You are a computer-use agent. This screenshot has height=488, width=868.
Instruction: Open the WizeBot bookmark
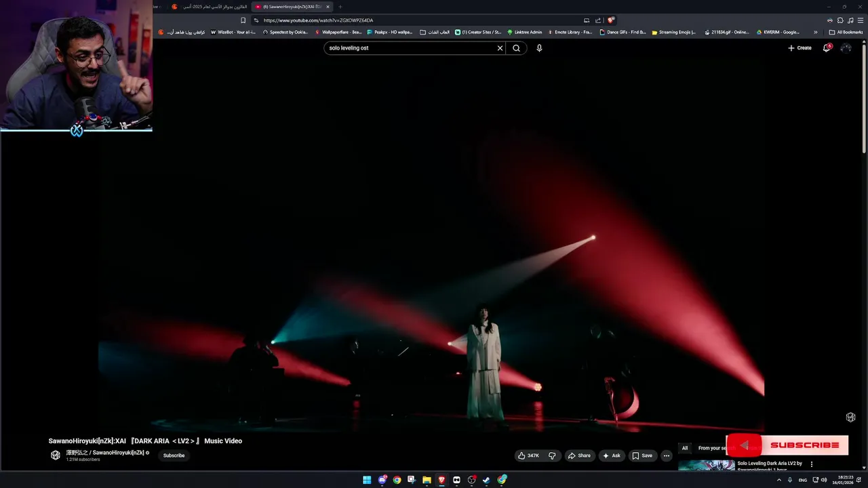234,32
